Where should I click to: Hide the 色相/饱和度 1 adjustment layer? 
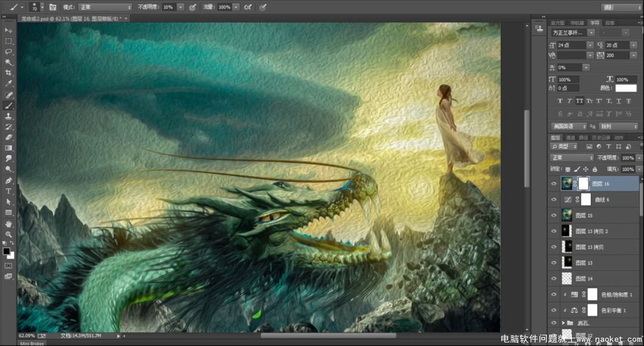click(x=553, y=294)
